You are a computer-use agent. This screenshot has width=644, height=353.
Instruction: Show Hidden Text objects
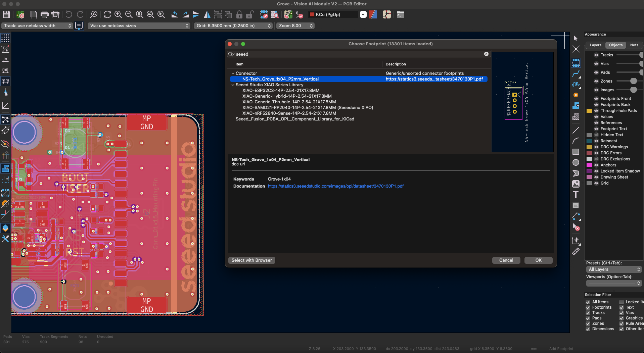coord(596,135)
